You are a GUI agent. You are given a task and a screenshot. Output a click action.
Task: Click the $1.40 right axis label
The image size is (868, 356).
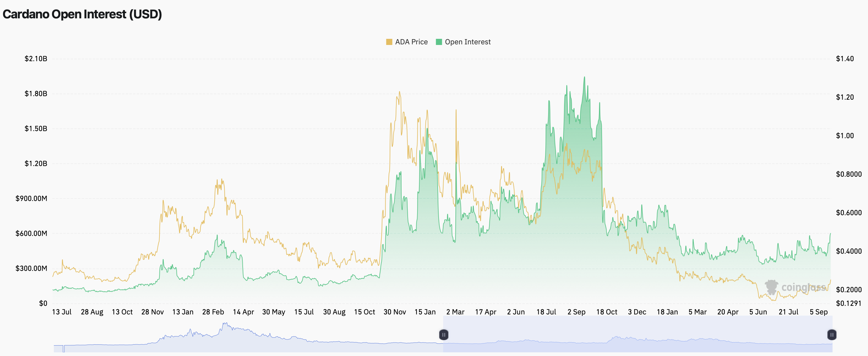[845, 59]
